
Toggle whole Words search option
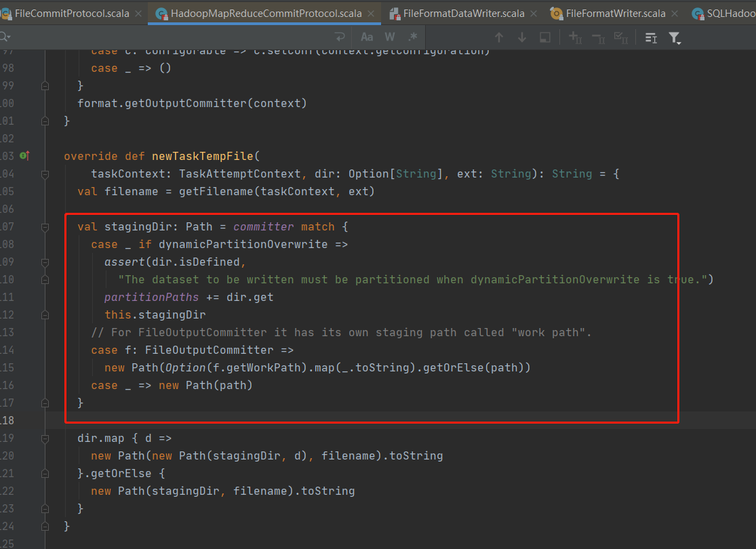click(390, 37)
